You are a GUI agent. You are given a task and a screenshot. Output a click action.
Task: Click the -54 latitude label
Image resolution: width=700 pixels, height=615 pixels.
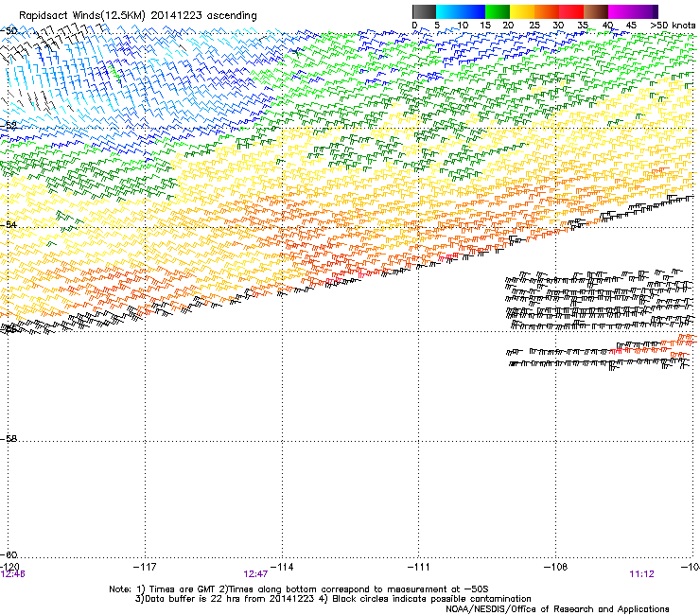pos(9,224)
